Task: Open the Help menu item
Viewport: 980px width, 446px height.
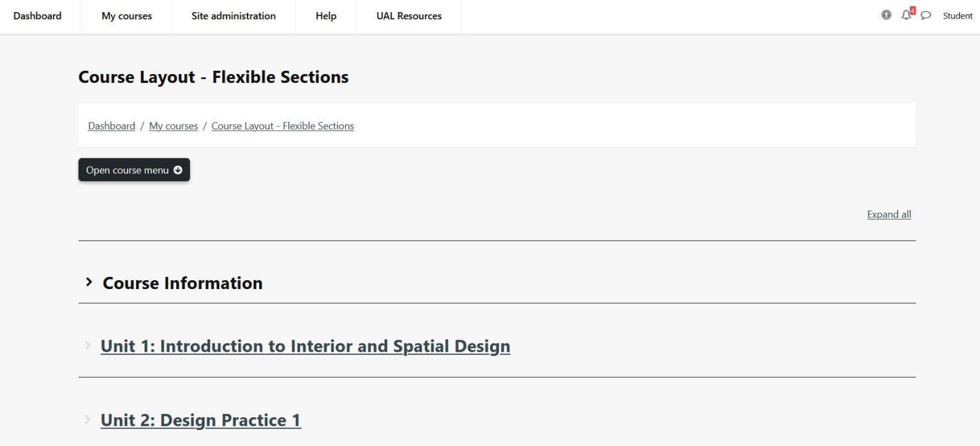Action: pos(325,16)
